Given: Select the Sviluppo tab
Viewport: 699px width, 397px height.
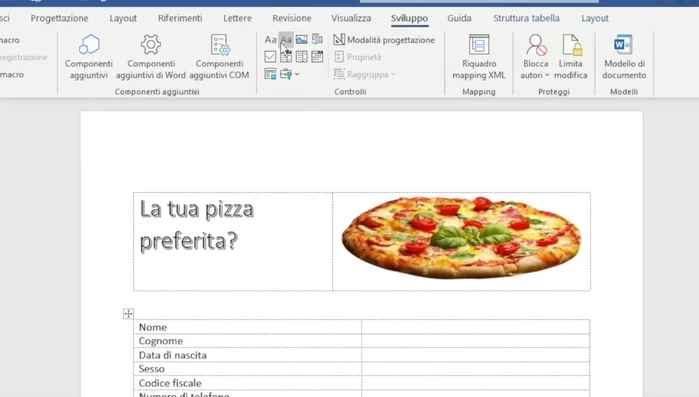Looking at the screenshot, I should tap(410, 18).
